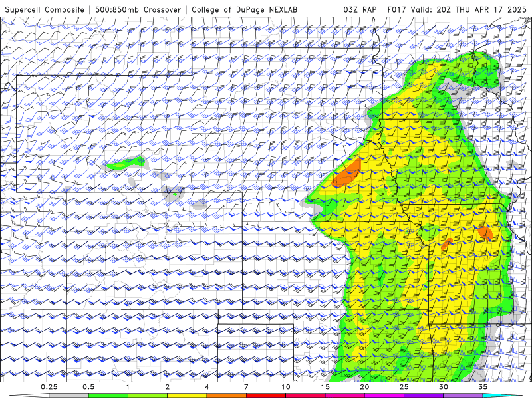Click the legend value 7
Screen dimensions: 532x399
tap(246, 387)
